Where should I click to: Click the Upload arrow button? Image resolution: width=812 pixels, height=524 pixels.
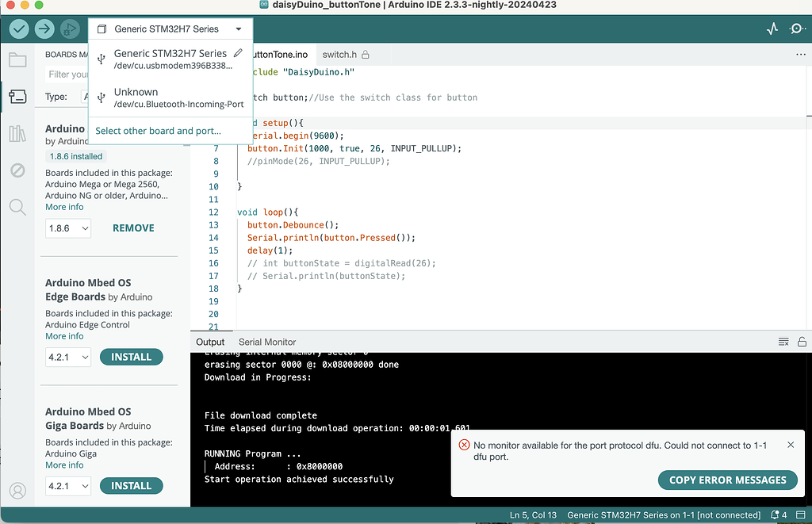click(44, 29)
